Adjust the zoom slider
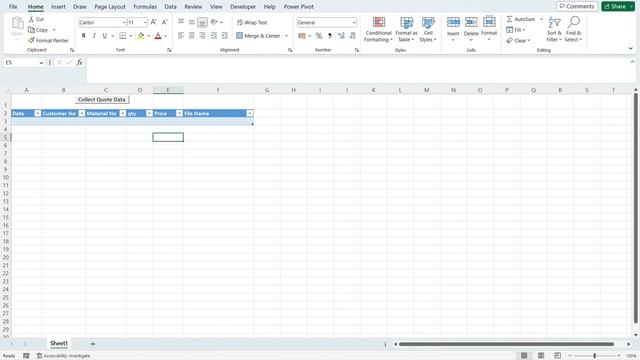640x360 pixels. 595,356
